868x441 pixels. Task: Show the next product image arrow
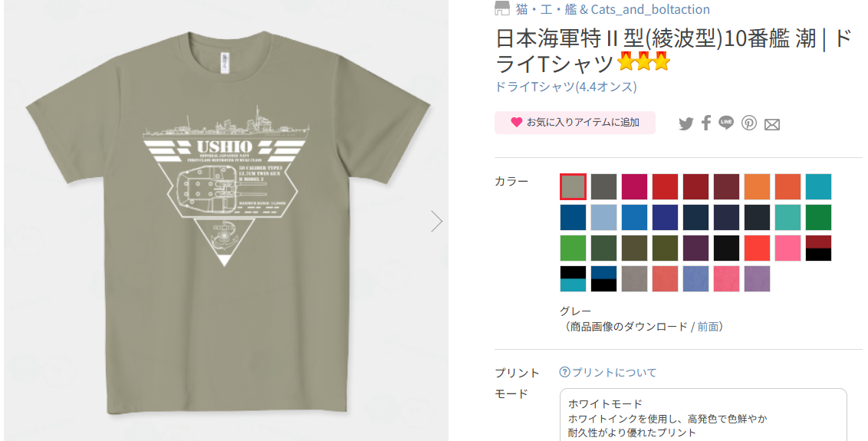pyautogui.click(x=437, y=221)
